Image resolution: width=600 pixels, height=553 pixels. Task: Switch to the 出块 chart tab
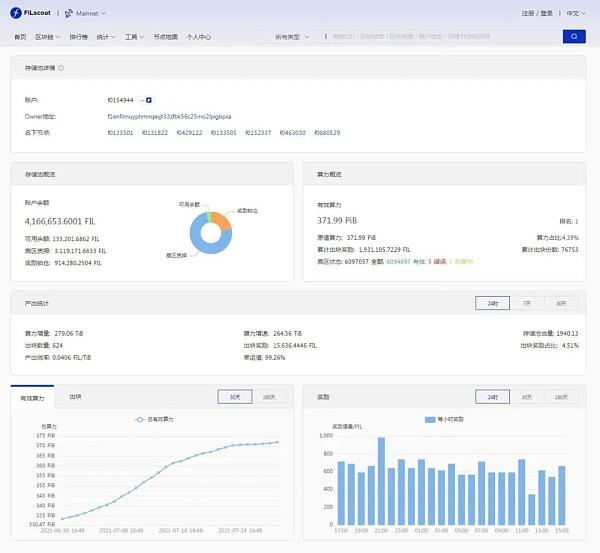[75, 397]
